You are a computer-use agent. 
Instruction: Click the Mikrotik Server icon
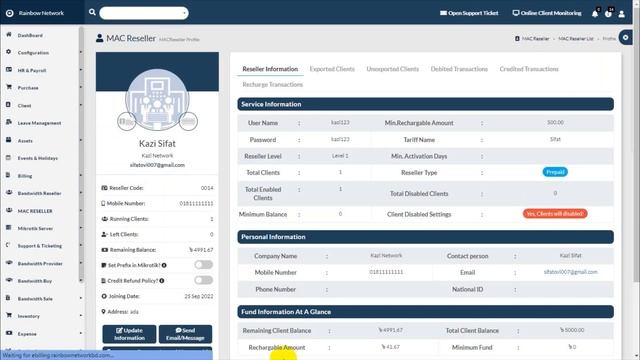pyautogui.click(x=9, y=227)
